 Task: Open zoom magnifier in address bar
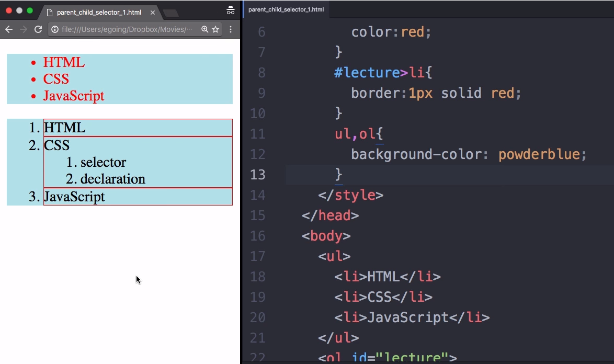pos(205,29)
